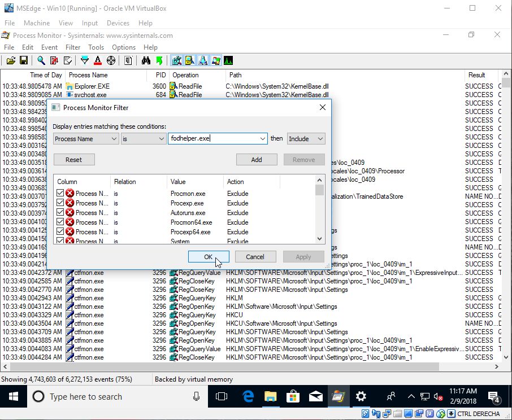Uncheck the Procexp64.exe exclude filter
Image resolution: width=512 pixels, height=420 pixels.
60,232
